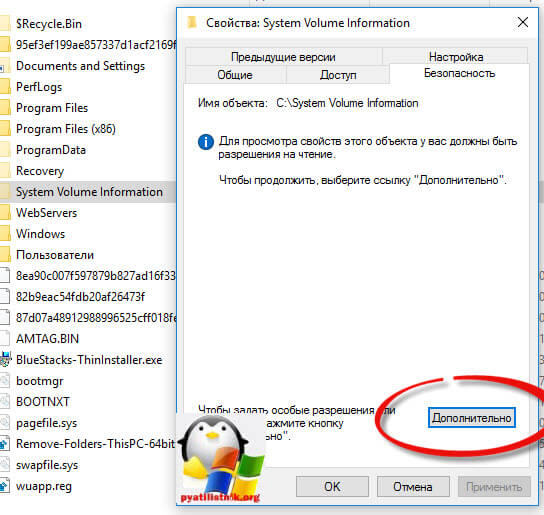The height and width of the screenshot is (515, 544).
Task: Select the Program Files (x86) folder
Action: click(66, 129)
